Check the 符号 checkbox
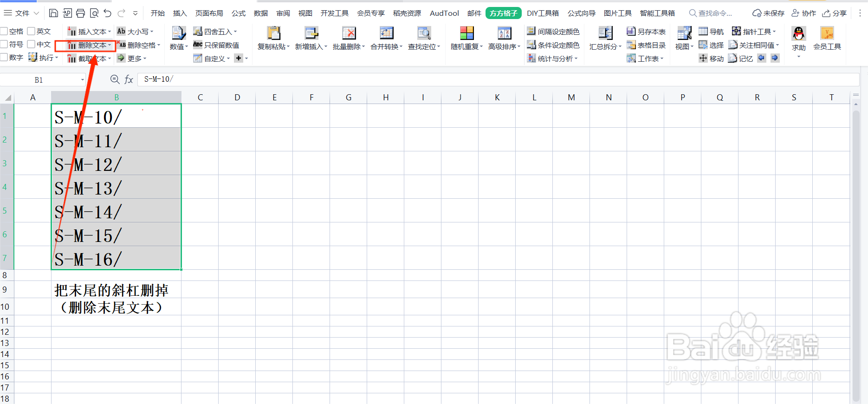The width and height of the screenshot is (868, 404). point(4,44)
